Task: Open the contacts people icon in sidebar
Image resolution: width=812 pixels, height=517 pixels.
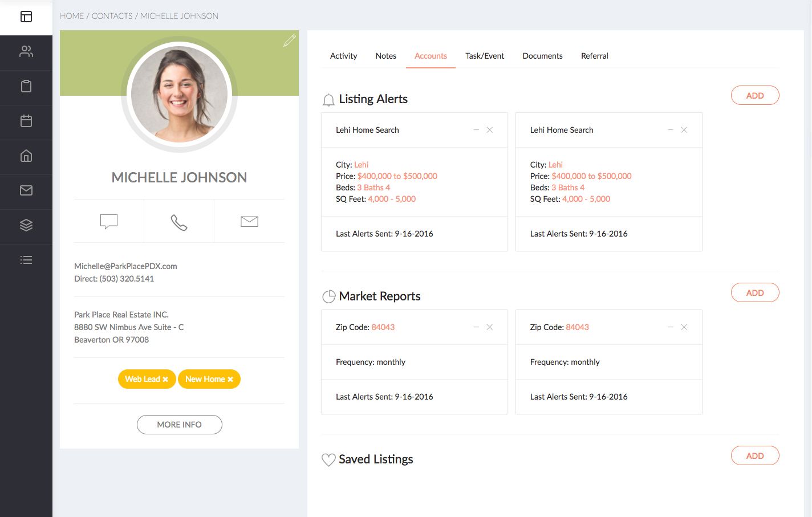Action: coord(26,51)
